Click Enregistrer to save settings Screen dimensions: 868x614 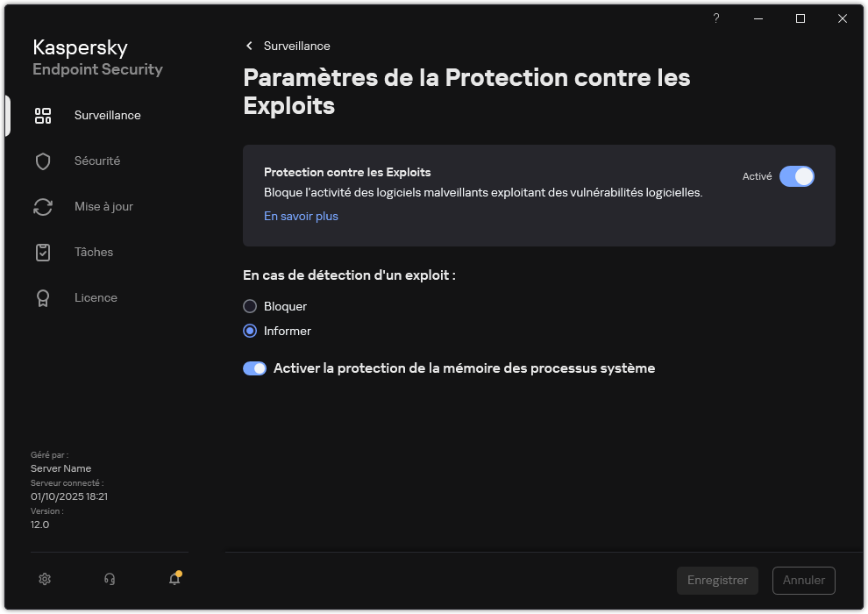click(x=717, y=580)
